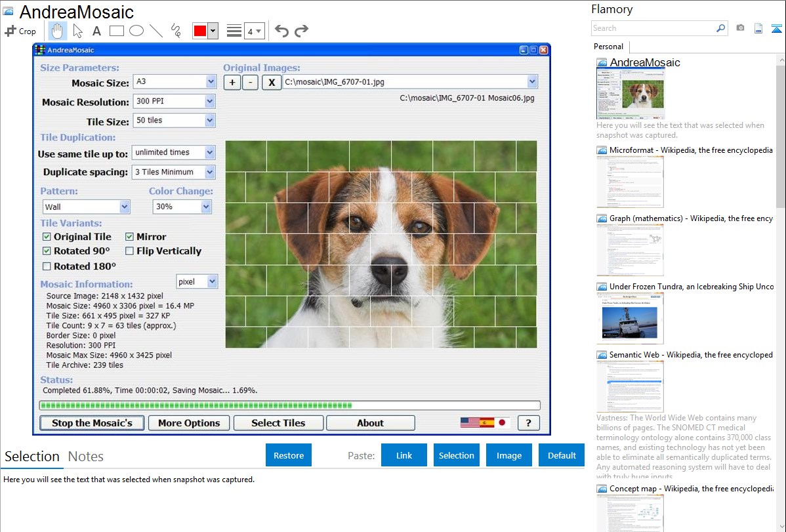Viewport: 786px width, 532px height.
Task: Open the Use same tile up to dropdown
Action: click(210, 152)
